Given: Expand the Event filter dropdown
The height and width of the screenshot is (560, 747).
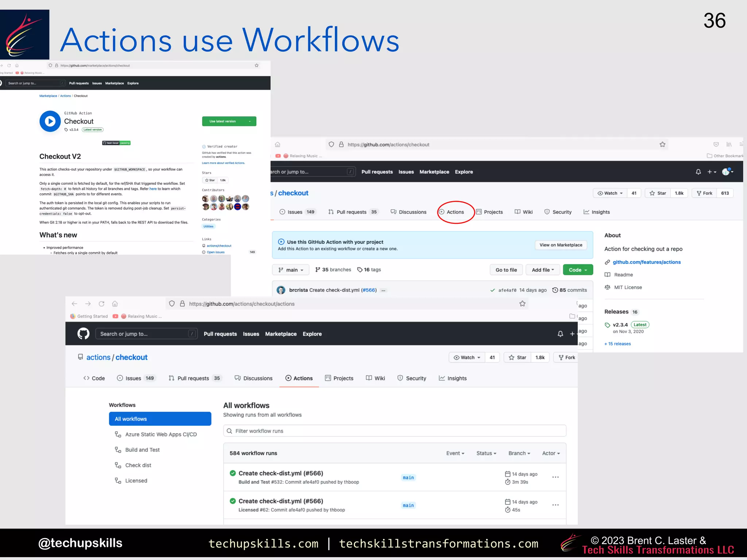Looking at the screenshot, I should tap(455, 453).
